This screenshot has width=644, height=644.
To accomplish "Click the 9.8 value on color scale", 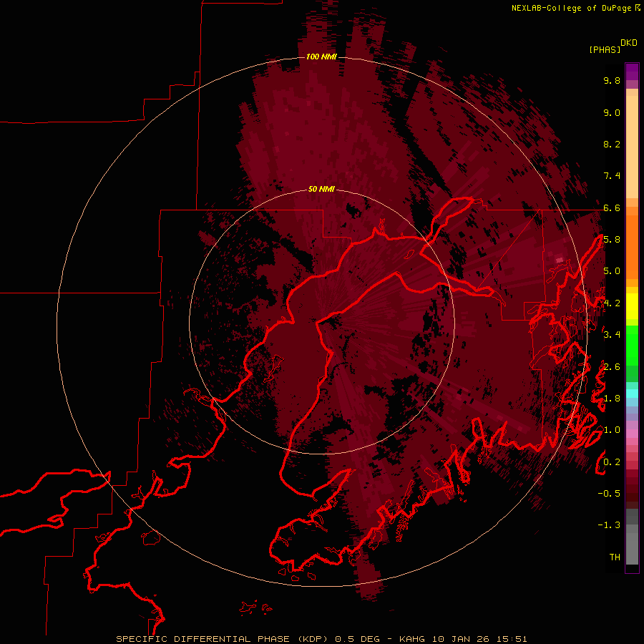I will pos(612,80).
